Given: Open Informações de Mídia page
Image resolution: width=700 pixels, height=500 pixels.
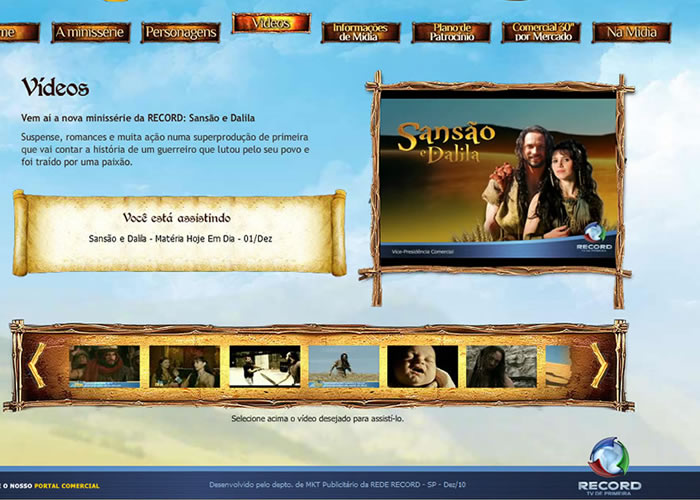Looking at the screenshot, I should (x=361, y=33).
